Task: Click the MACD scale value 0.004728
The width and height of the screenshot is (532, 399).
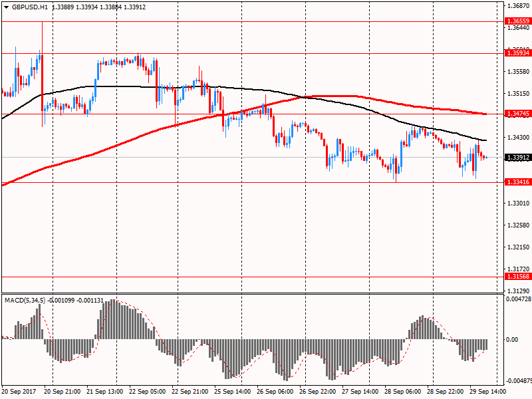Action: (x=519, y=299)
